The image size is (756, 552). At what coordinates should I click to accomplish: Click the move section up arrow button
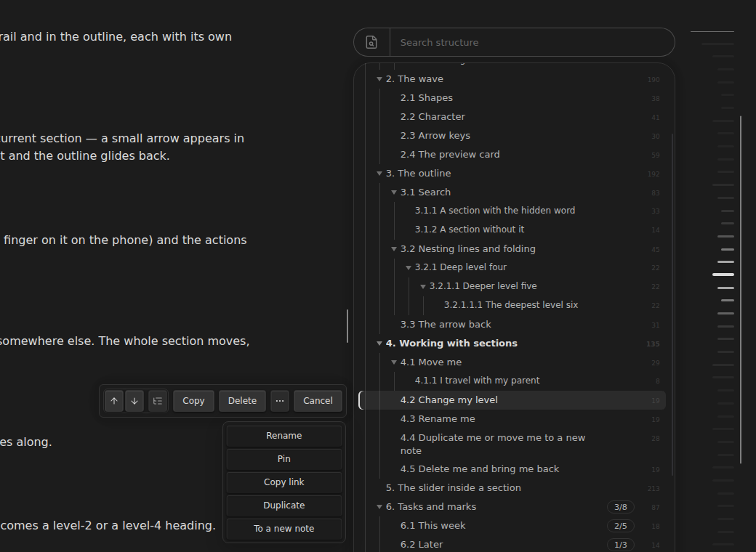(x=114, y=401)
